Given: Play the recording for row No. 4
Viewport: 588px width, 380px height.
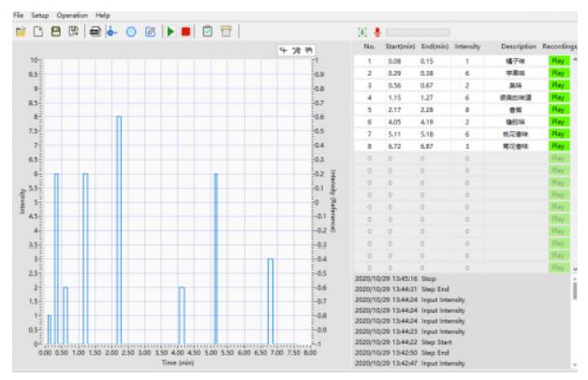Looking at the screenshot, I should [558, 97].
